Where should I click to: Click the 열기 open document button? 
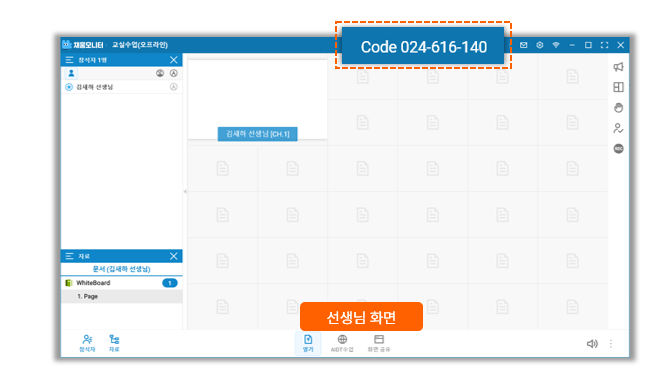click(x=308, y=343)
